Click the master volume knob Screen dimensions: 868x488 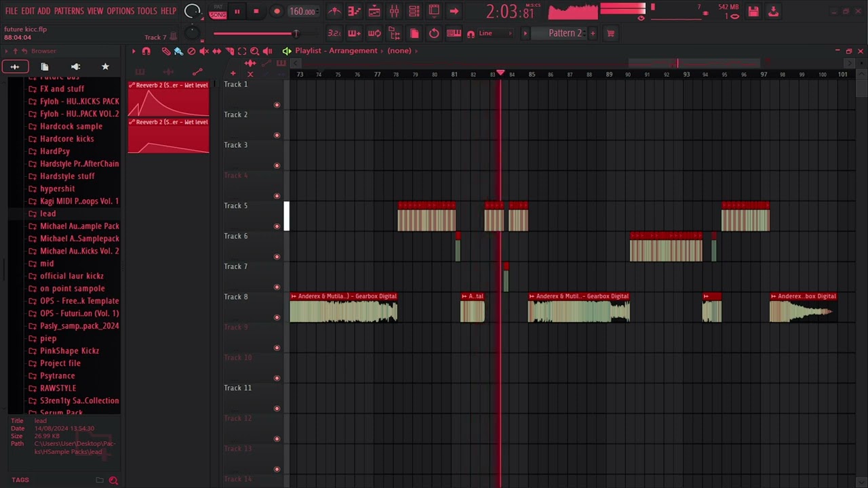tap(193, 11)
